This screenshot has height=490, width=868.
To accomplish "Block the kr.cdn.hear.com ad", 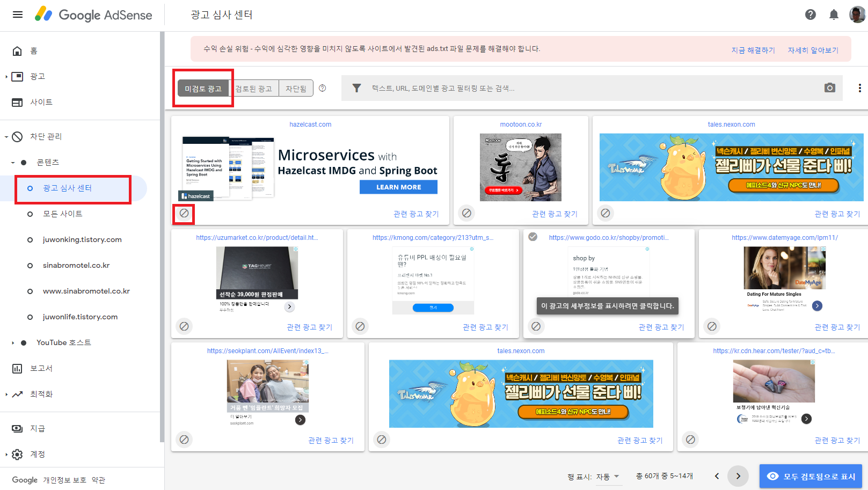I will pyautogui.click(x=691, y=440).
